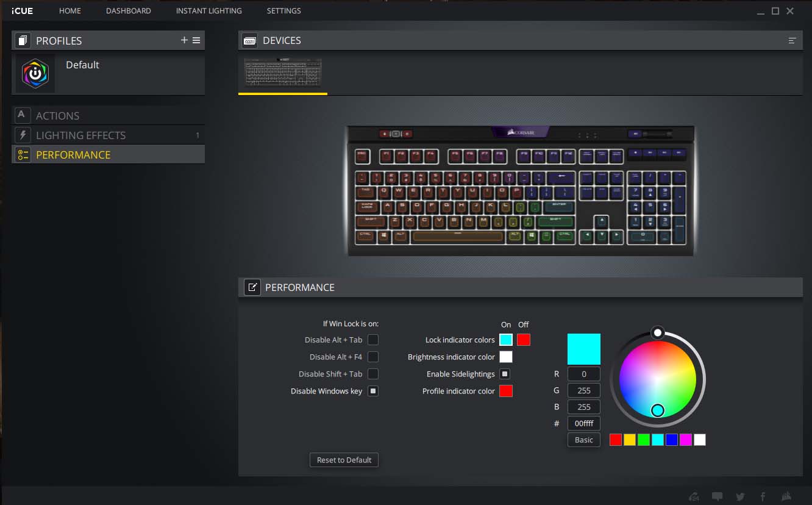The width and height of the screenshot is (812, 505).
Task: Expand the Actions section
Action: (58, 116)
